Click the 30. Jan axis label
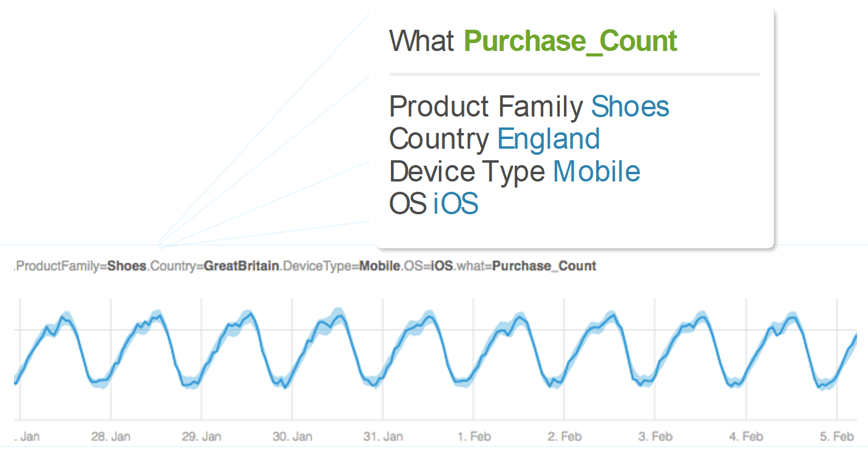Screen dimensions: 868x451 (293, 436)
